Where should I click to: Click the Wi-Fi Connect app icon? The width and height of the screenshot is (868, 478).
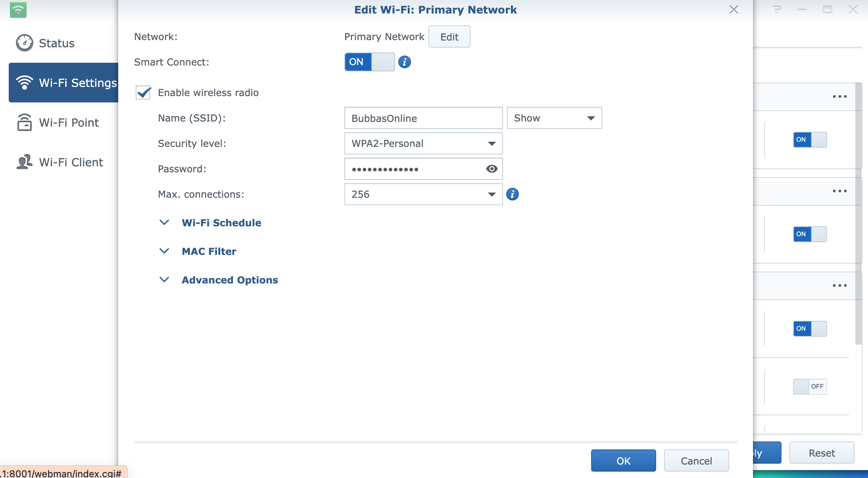(x=18, y=10)
